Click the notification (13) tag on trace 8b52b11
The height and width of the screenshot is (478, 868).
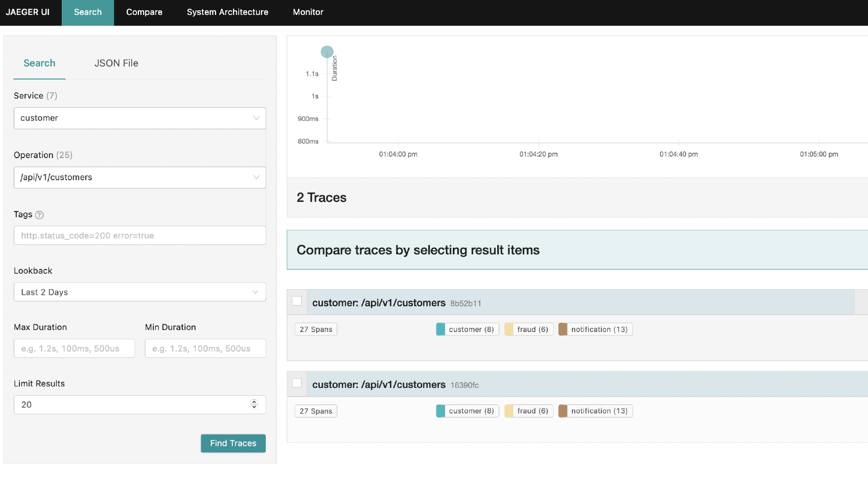click(x=595, y=329)
